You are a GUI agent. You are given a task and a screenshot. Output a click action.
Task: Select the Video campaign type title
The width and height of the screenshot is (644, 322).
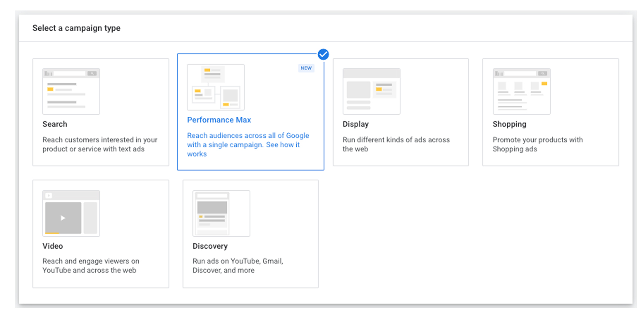(x=53, y=246)
